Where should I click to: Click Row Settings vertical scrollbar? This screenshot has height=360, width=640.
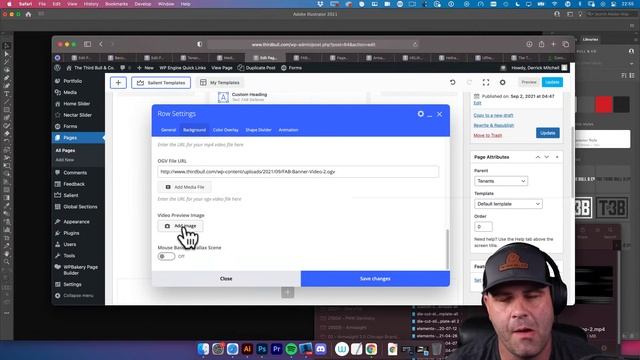447,249
